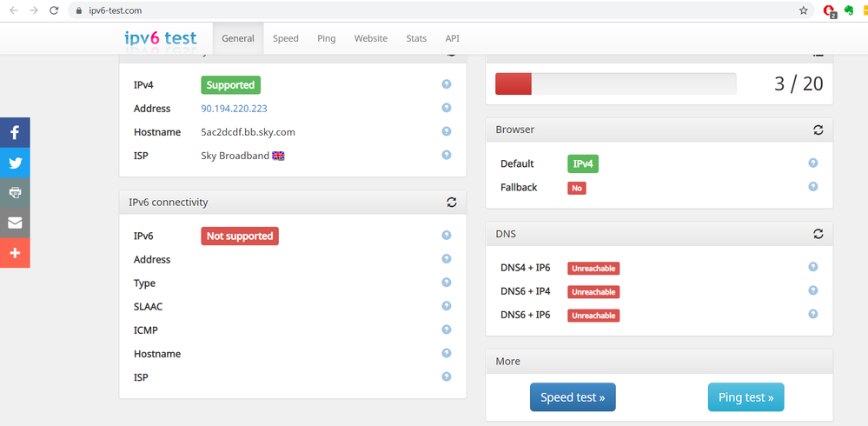The height and width of the screenshot is (426, 868).
Task: Bookmark page with the star icon
Action: (804, 10)
